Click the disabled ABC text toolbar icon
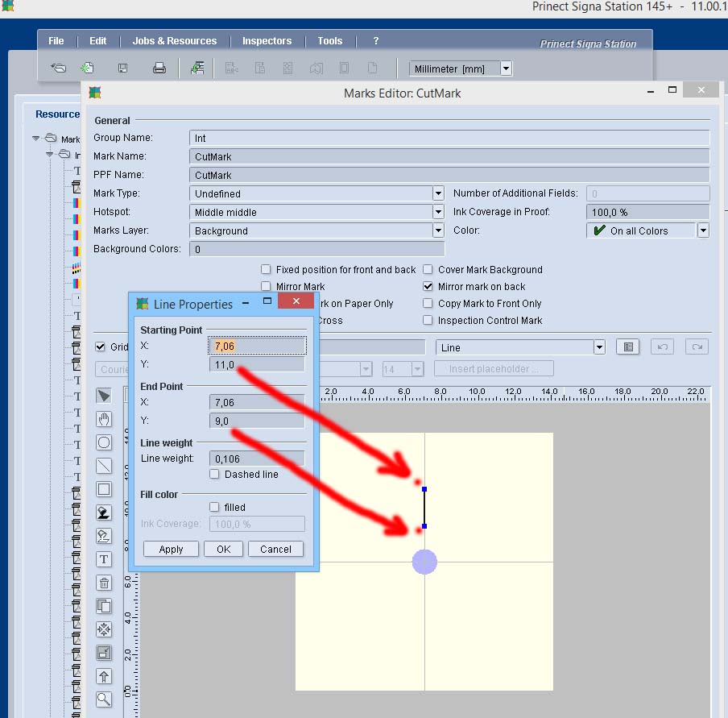 [231, 68]
